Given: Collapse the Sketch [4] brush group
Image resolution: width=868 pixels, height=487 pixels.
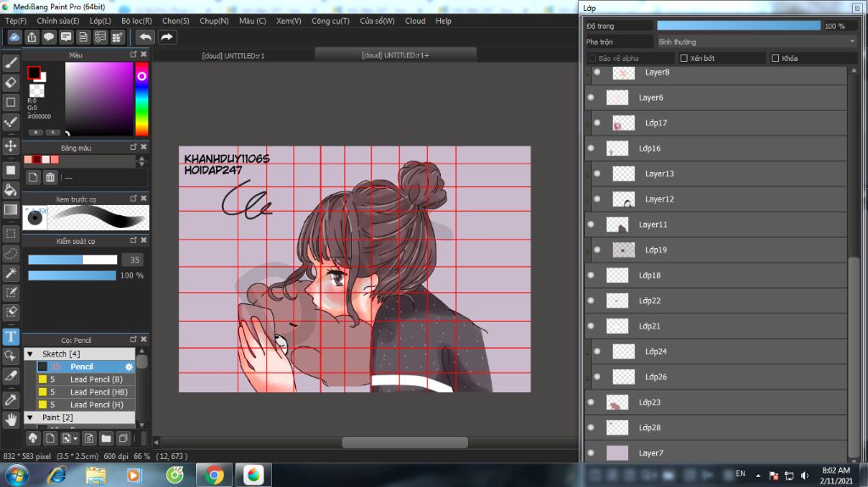Looking at the screenshot, I should coord(31,354).
